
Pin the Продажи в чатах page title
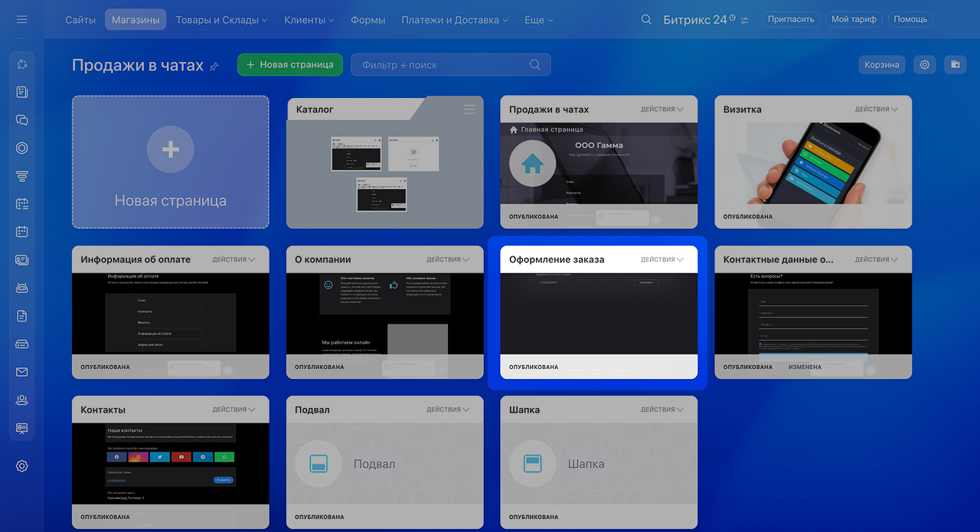coord(214,67)
